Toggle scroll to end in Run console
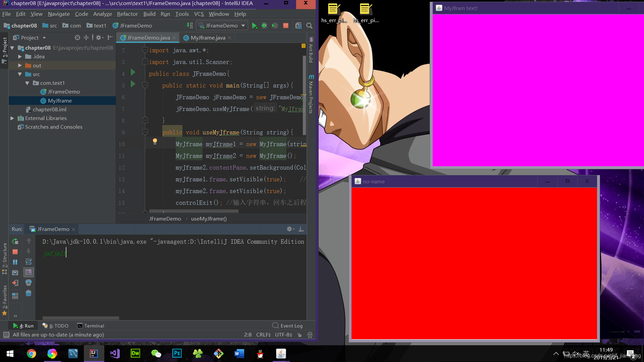This screenshot has width=644, height=362. tap(29, 272)
